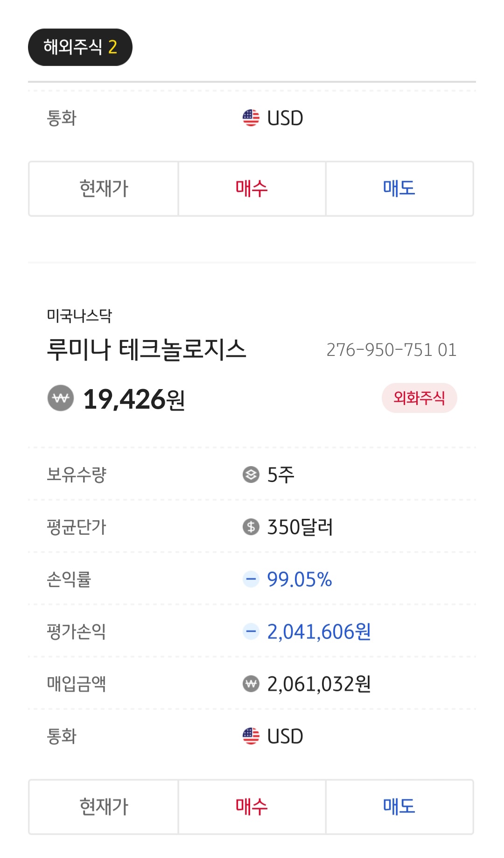Select the 해외주식 2 tab chip
This screenshot has height=858, width=504.
(80, 47)
